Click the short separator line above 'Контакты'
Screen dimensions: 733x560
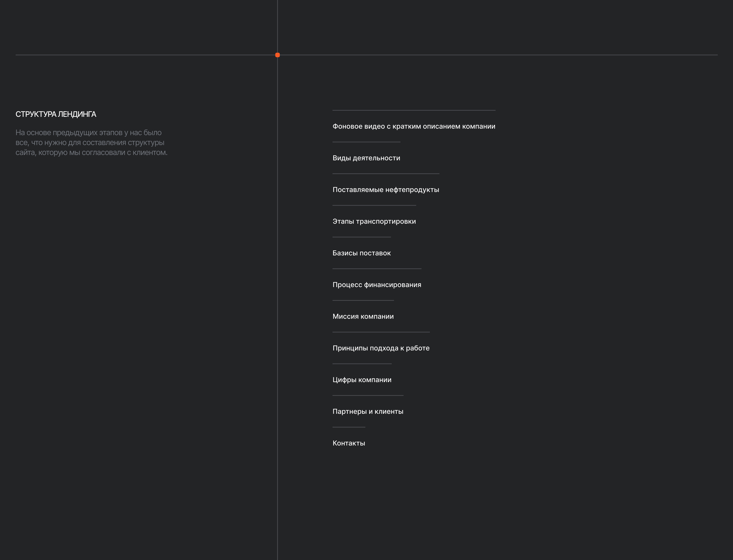[x=349, y=427]
